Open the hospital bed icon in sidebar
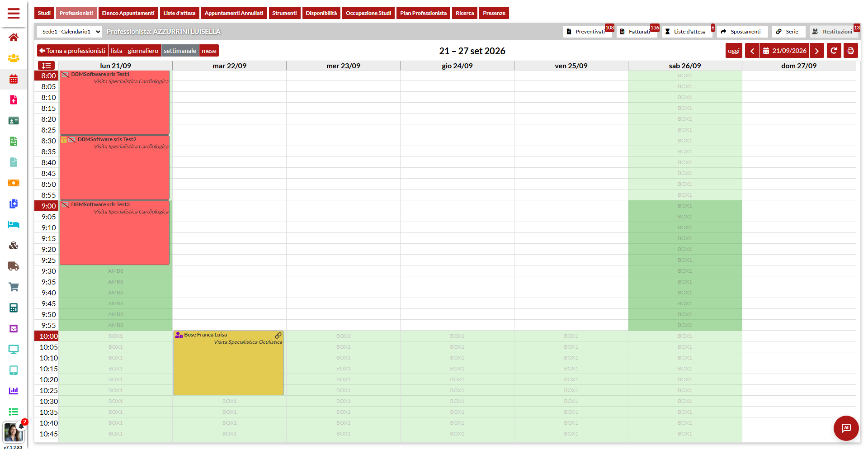Viewport: 868px width, 450px height. 14,225
